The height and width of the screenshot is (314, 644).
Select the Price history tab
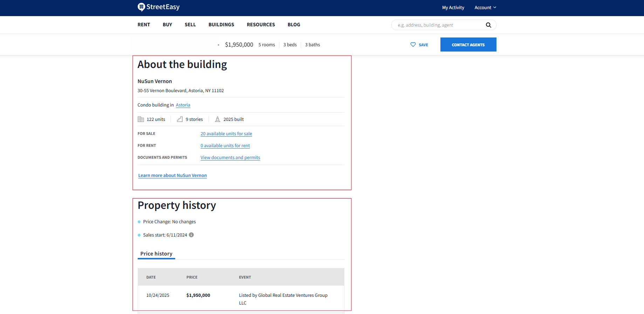[x=156, y=254]
